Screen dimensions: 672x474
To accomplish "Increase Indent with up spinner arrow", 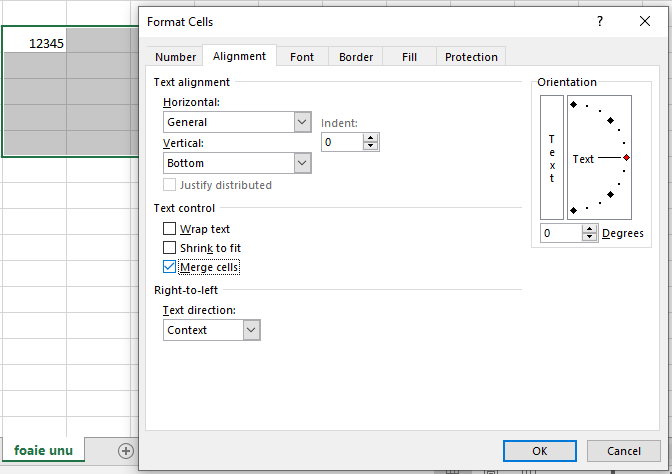I will [x=371, y=138].
